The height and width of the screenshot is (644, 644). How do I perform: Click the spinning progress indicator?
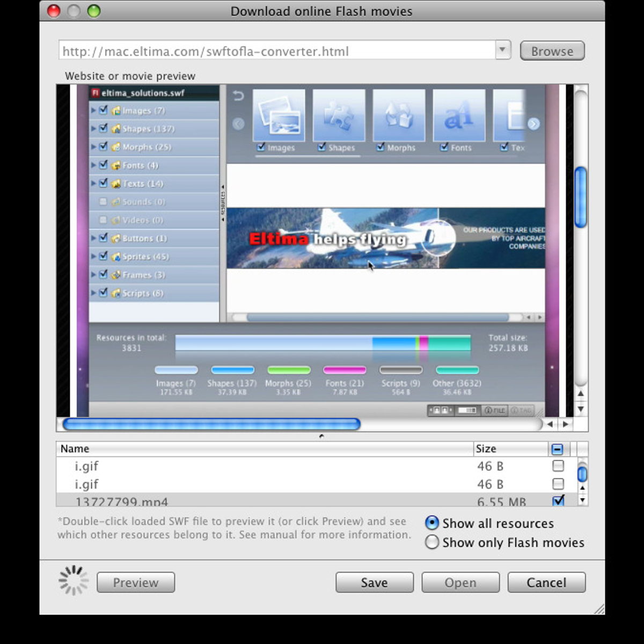[74, 581]
